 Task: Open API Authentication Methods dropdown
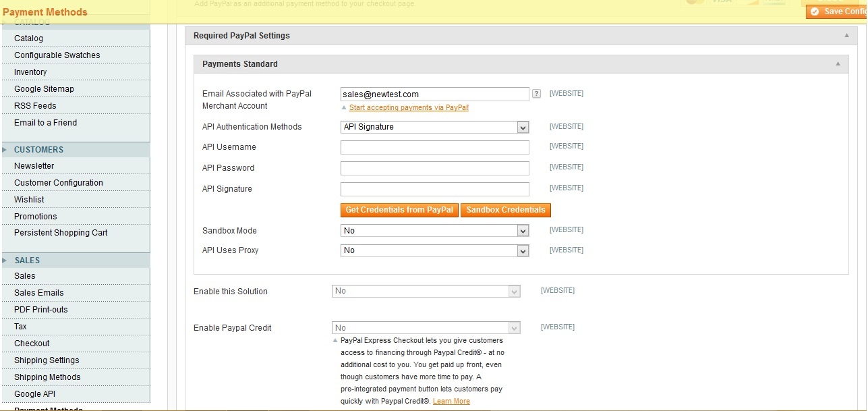(435, 127)
